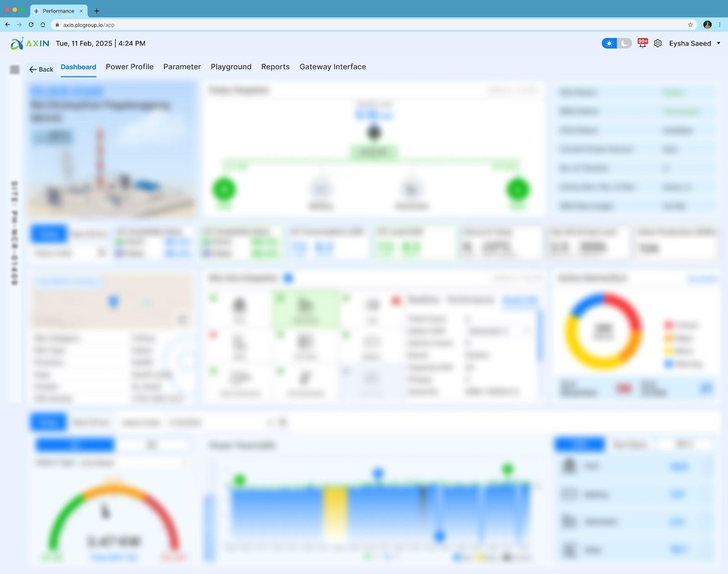Select light mode sun toggle
The image size is (728, 574).
[x=609, y=43]
